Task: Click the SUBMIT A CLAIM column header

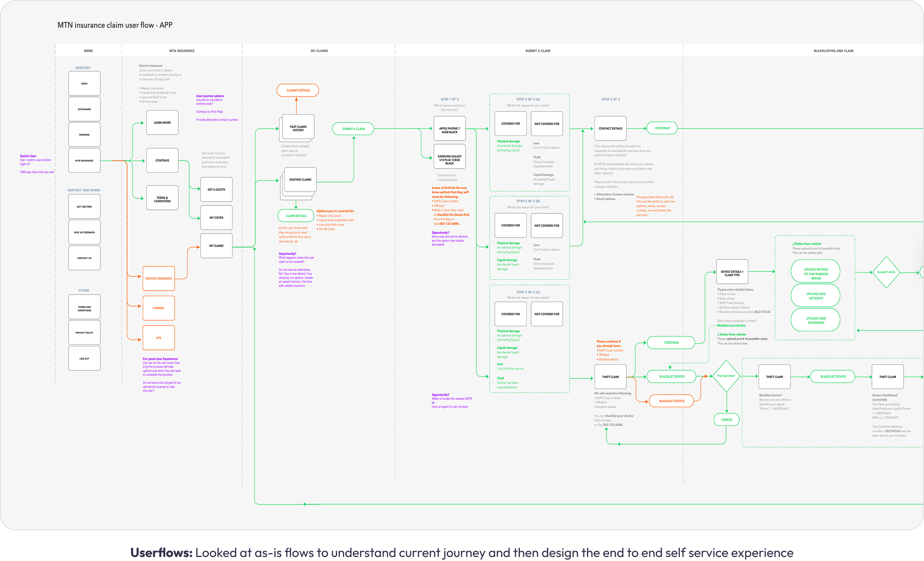Action: [x=538, y=51]
